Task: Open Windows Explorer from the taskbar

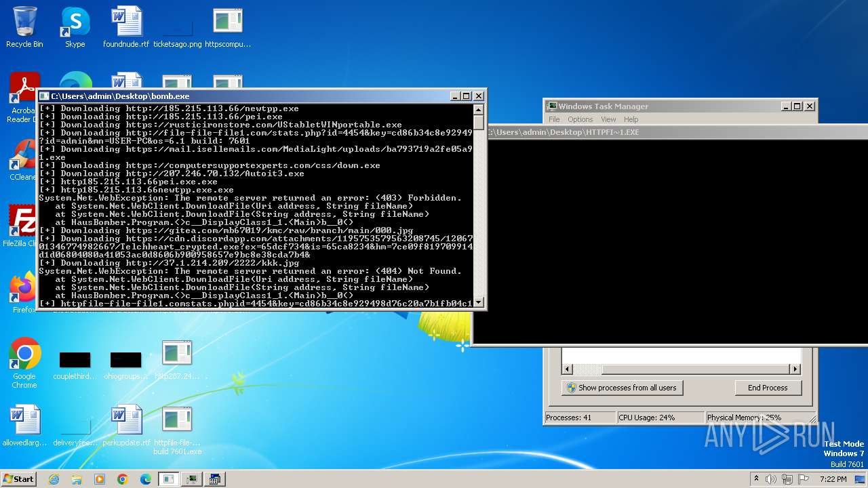Action: pyautogui.click(x=77, y=479)
